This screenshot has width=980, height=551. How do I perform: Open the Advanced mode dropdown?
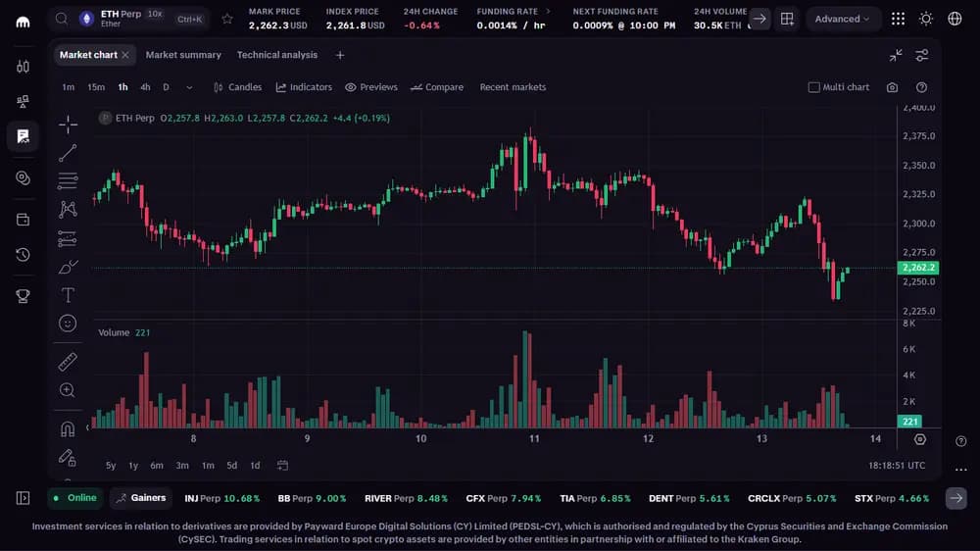click(x=842, y=19)
